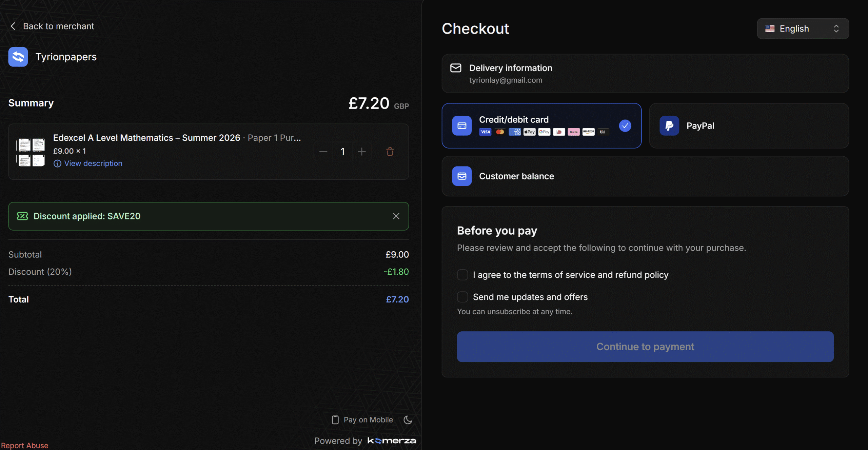Click Continue to payment button
The width and height of the screenshot is (868, 450).
(645, 347)
